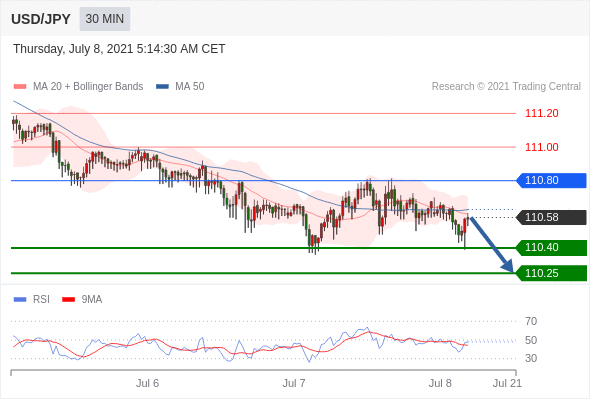Click the blue 110.80 pivot price tag
Image resolution: width=590 pixels, height=400 pixels.
pyautogui.click(x=551, y=180)
